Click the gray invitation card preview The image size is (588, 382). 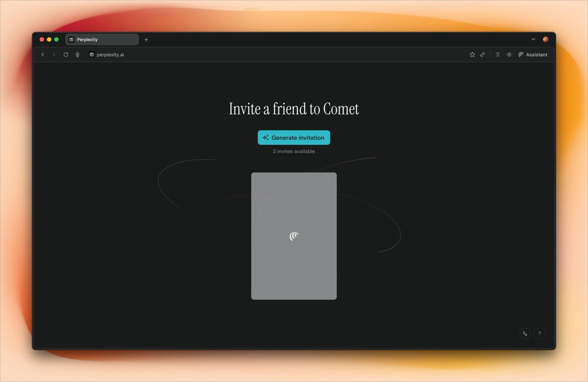[x=294, y=236]
